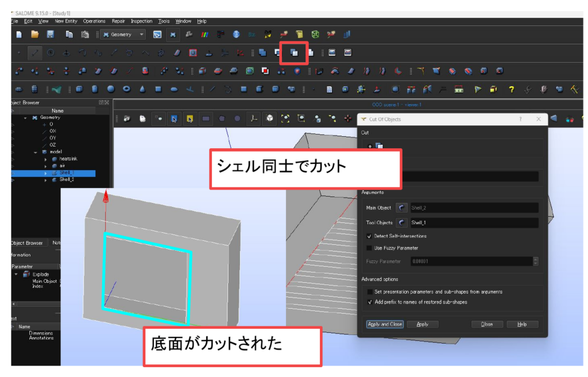
Task: Collapse the model tree node
Action: click(36, 152)
